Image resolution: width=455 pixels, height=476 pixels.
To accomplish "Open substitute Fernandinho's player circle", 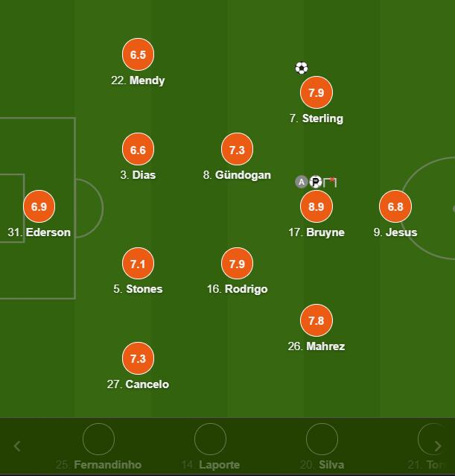I will coord(98,439).
